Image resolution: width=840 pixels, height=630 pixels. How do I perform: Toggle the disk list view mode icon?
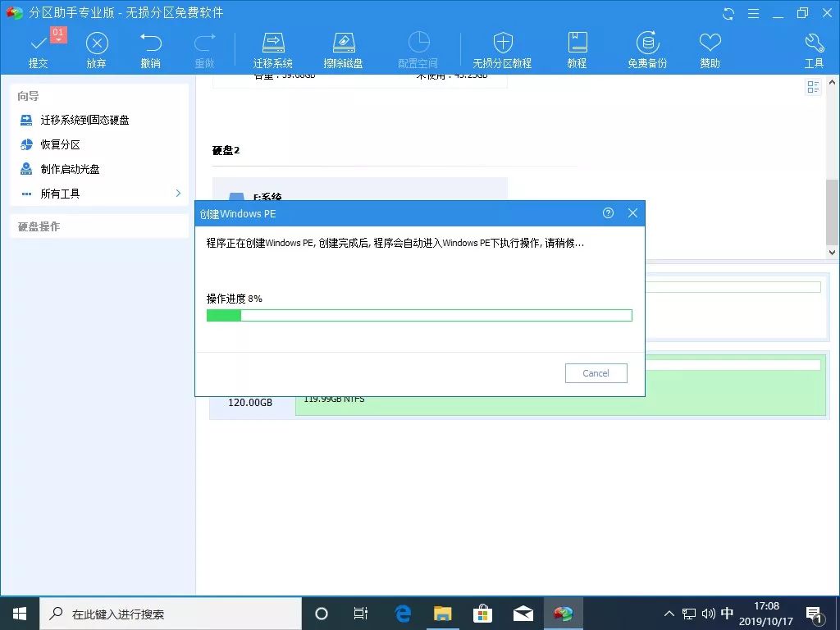click(813, 87)
